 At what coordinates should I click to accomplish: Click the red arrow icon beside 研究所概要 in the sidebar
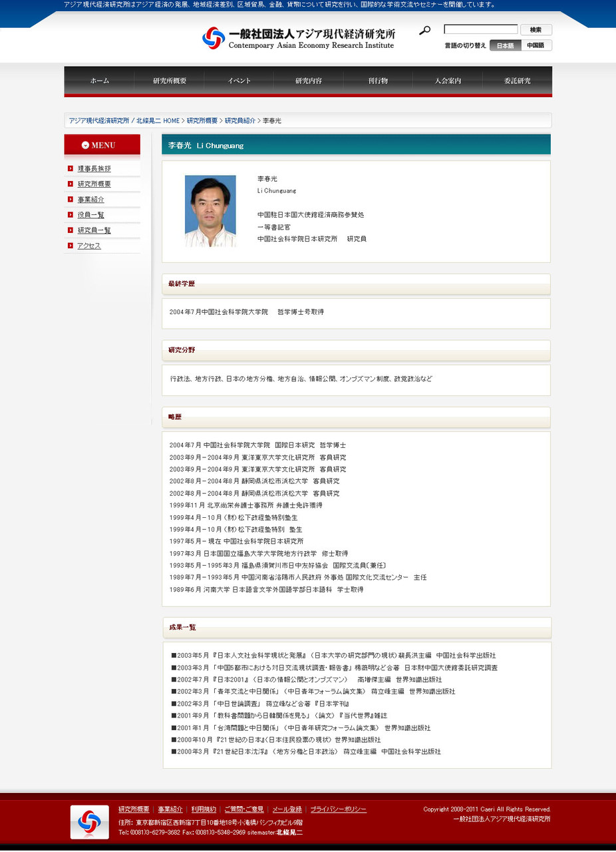(x=70, y=184)
